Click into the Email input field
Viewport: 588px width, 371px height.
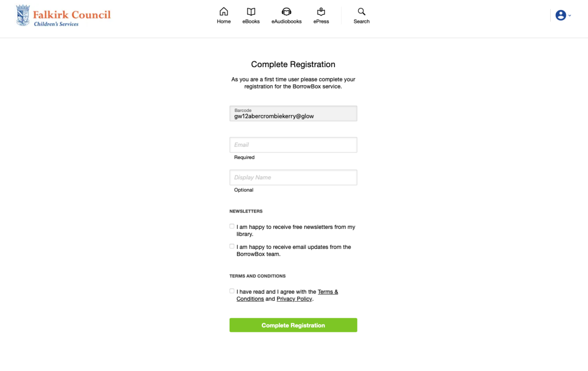coord(293,145)
